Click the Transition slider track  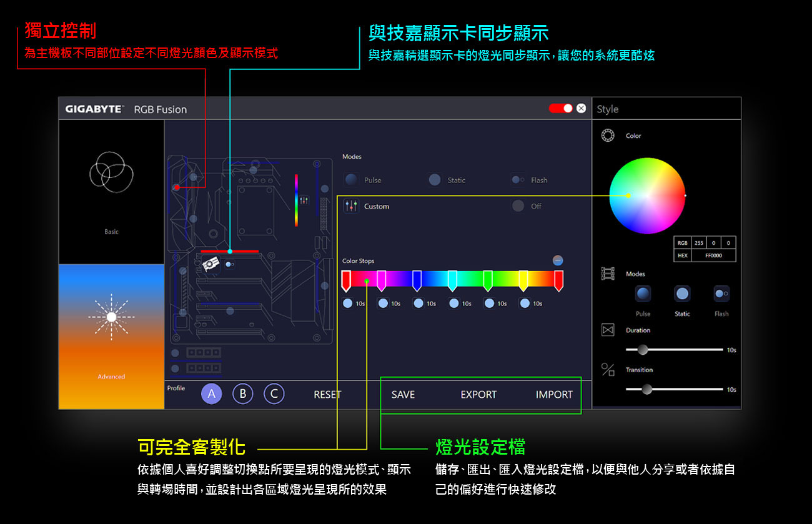click(675, 389)
